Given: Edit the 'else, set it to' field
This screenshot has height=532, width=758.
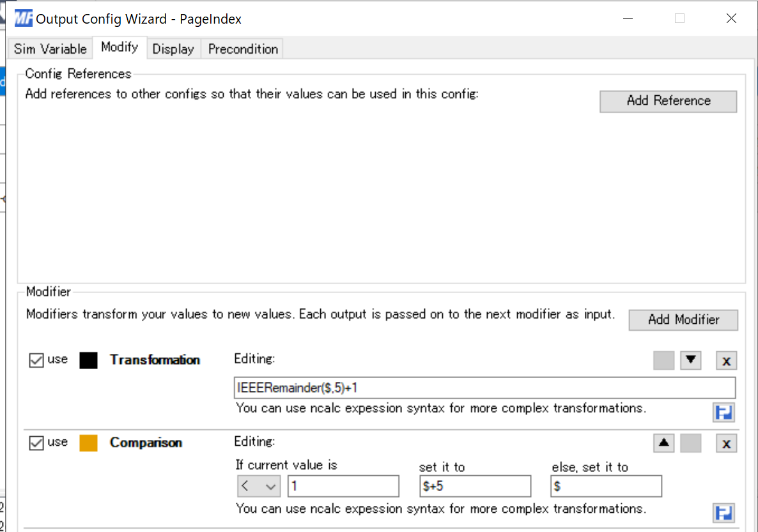Looking at the screenshot, I should pos(606,486).
